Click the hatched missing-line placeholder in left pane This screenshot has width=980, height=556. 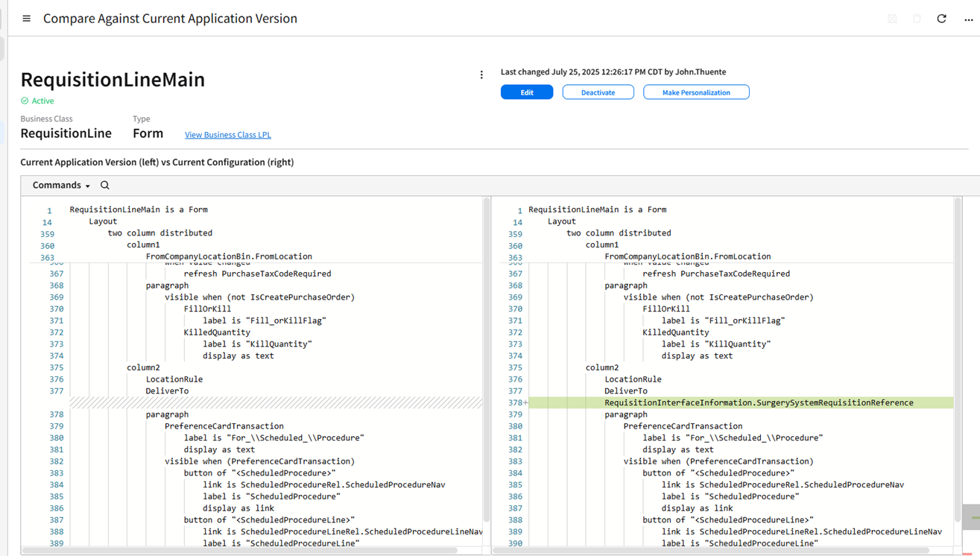click(276, 402)
